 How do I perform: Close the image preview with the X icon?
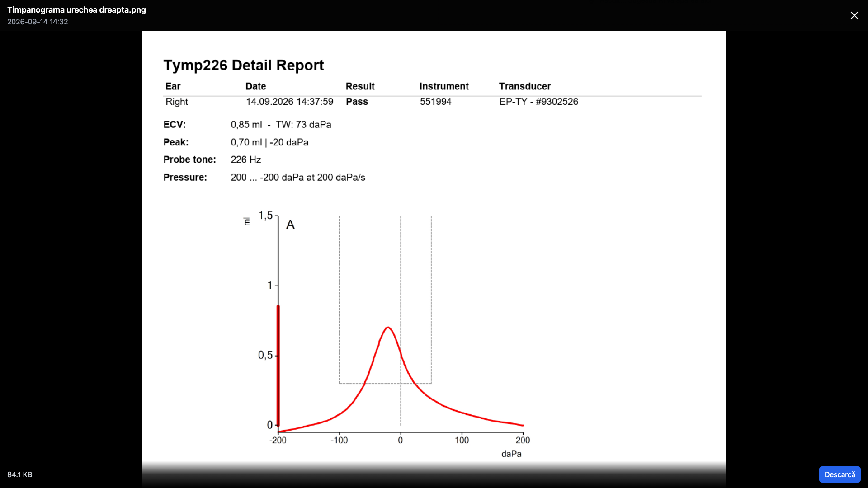click(x=854, y=15)
